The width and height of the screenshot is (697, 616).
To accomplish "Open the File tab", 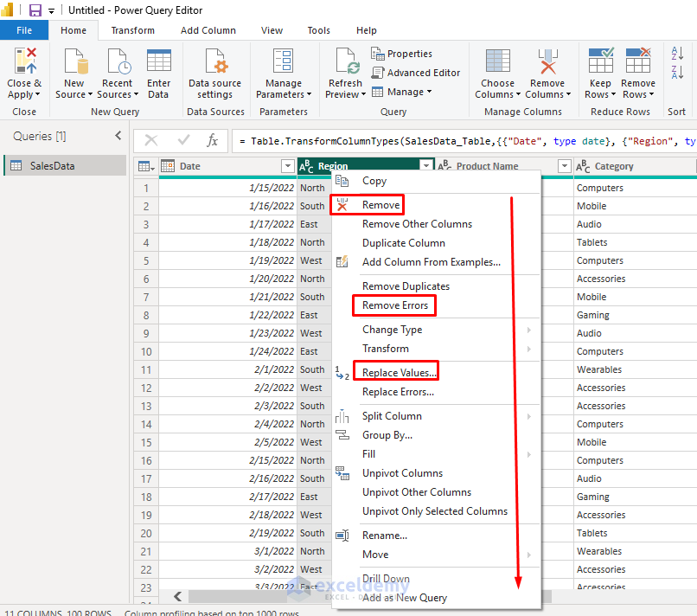I will click(x=24, y=30).
